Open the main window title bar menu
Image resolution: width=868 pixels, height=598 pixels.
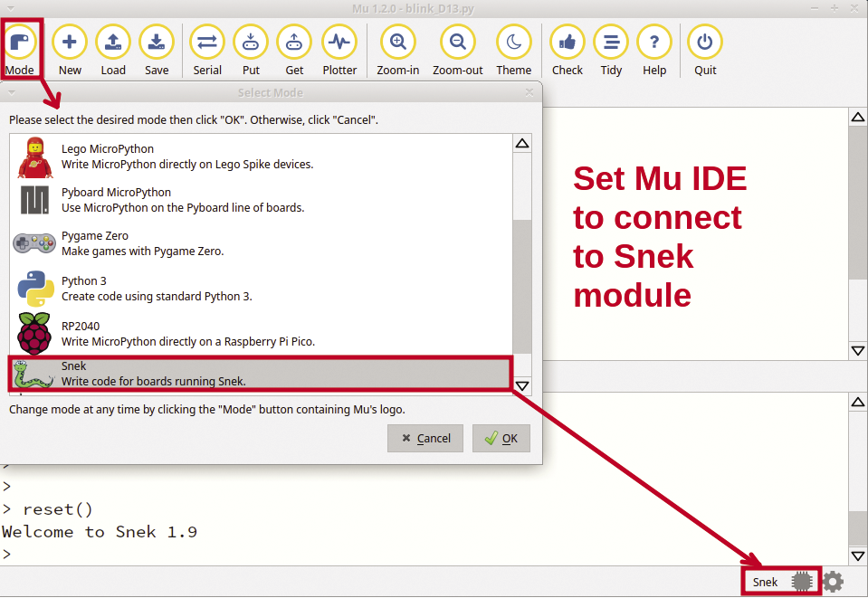(11, 8)
